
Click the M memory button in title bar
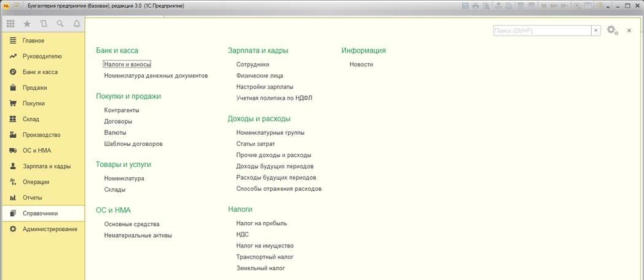tap(544, 6)
